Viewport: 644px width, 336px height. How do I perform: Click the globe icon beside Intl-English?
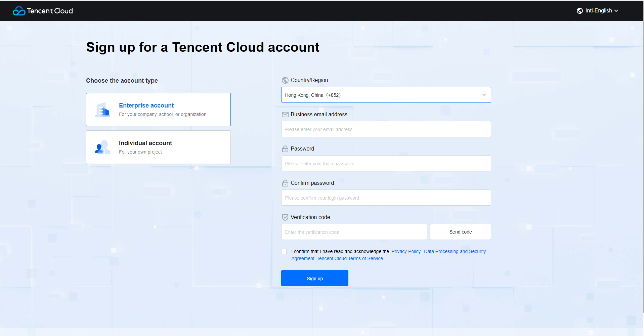pyautogui.click(x=579, y=11)
